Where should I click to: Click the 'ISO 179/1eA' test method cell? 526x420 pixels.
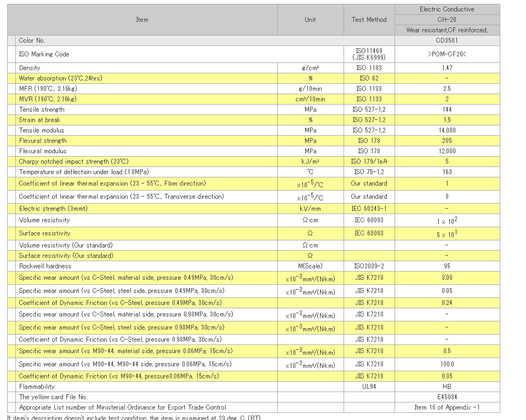[369, 162]
